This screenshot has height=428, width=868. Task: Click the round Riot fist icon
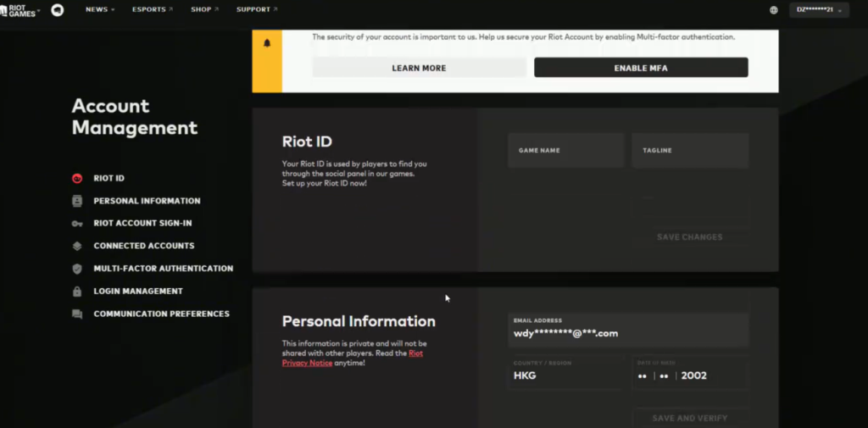tap(57, 10)
